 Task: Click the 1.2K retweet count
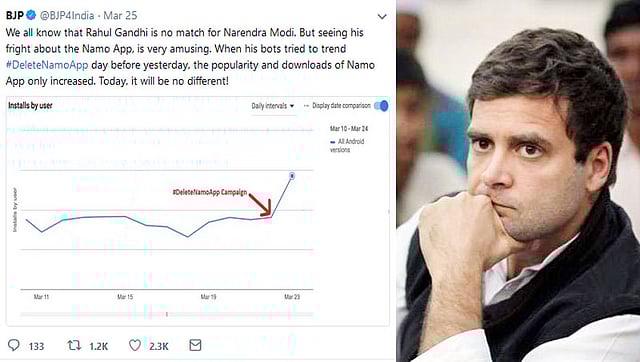click(x=98, y=346)
